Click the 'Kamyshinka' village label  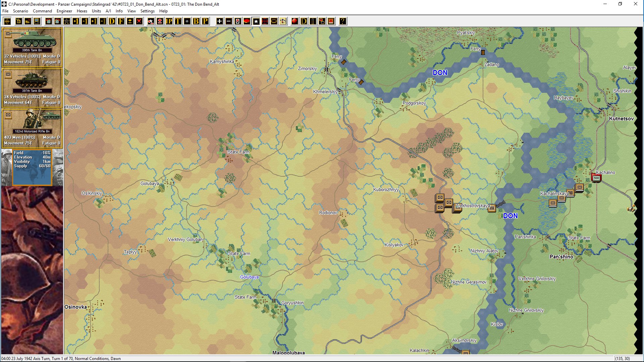[222, 61]
